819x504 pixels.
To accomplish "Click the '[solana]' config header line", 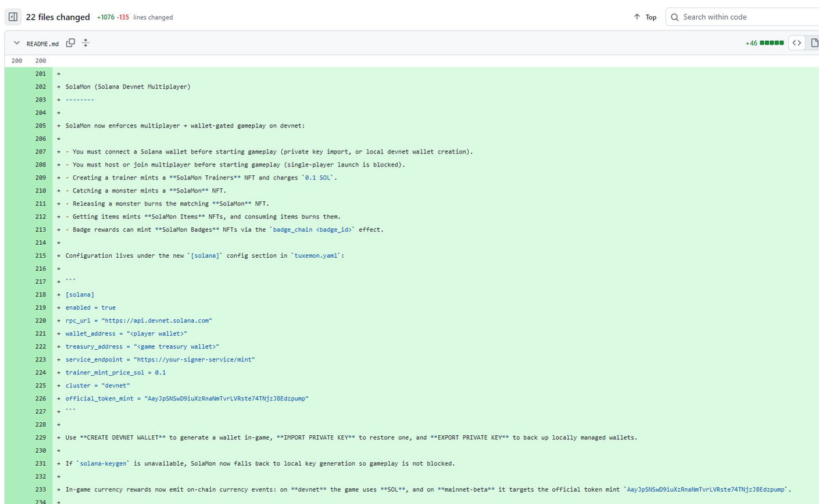I will pos(80,294).
